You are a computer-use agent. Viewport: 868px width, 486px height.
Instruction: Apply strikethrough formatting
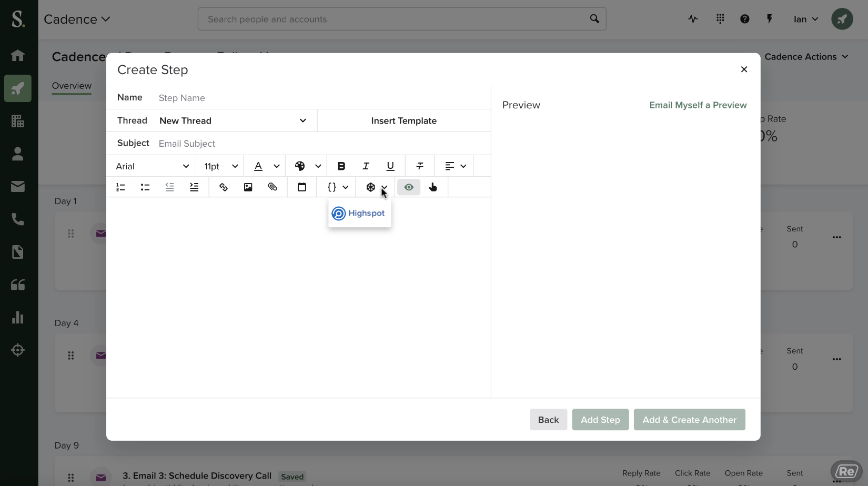click(x=420, y=166)
